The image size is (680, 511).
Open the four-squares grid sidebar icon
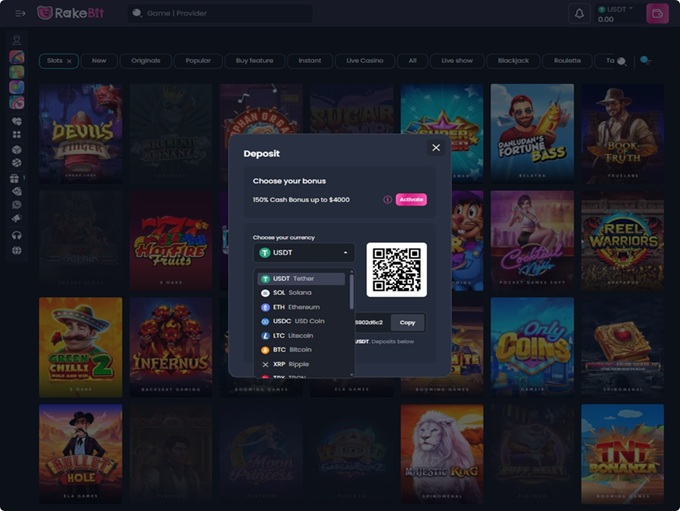pyautogui.click(x=17, y=134)
